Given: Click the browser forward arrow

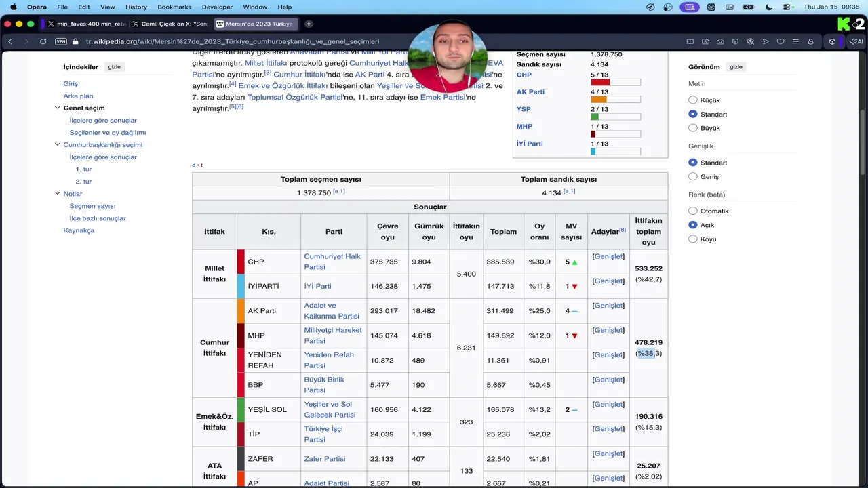Looking at the screenshot, I should pos(26,41).
